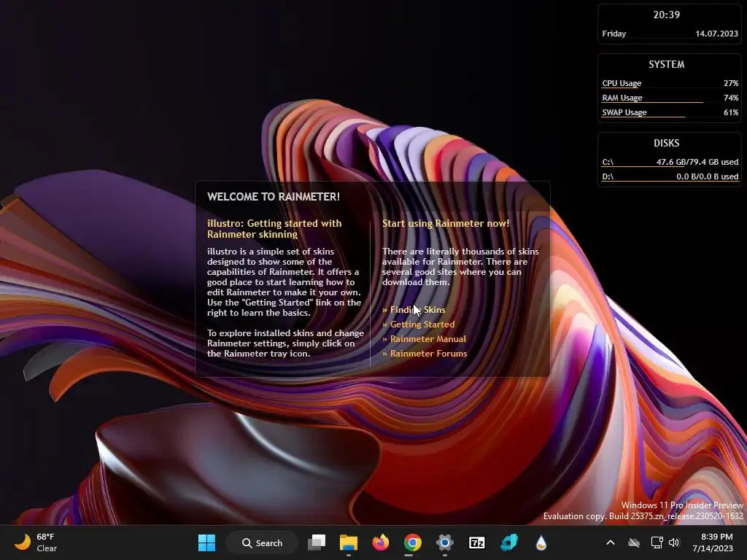Click the SWAP Usage label in System skin
The image size is (747, 560).
click(x=624, y=112)
